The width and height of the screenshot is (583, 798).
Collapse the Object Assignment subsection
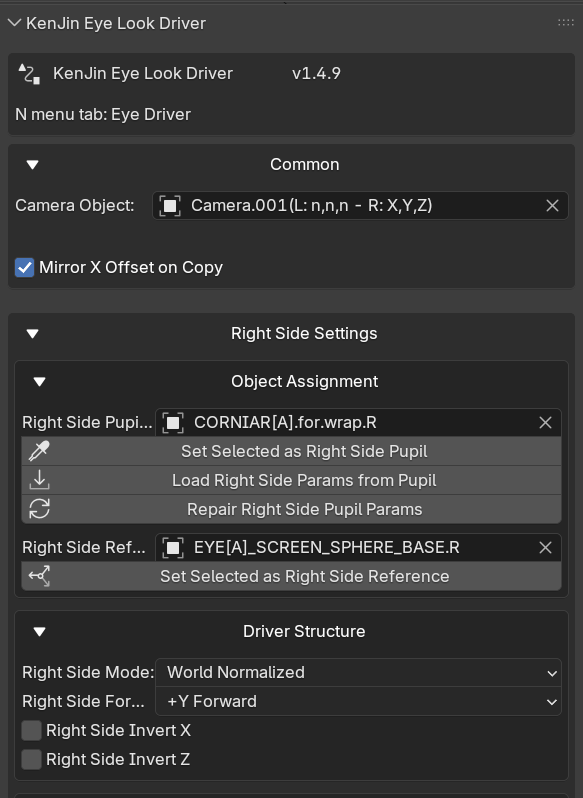[40, 382]
